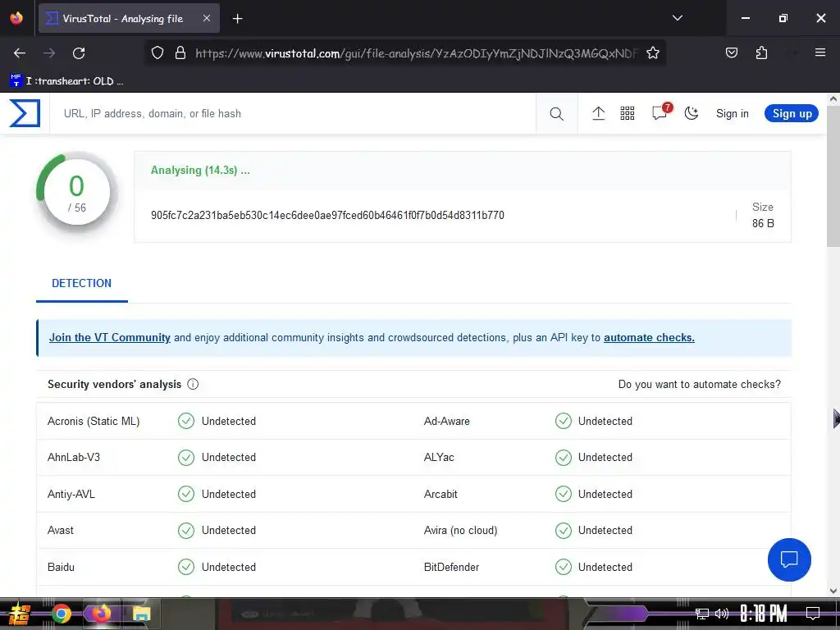Expand the list all tabs chevron
The width and height of the screenshot is (840, 630).
tap(677, 18)
